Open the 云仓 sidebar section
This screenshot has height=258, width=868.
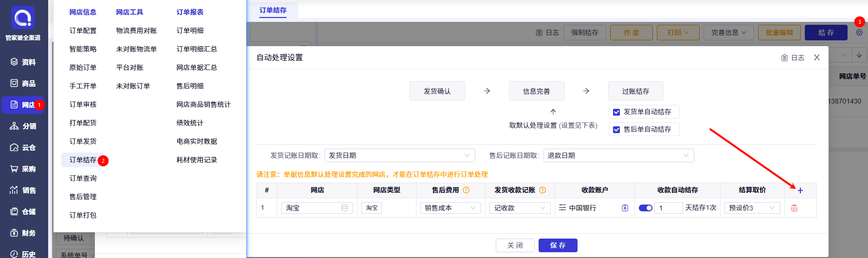pos(23,148)
